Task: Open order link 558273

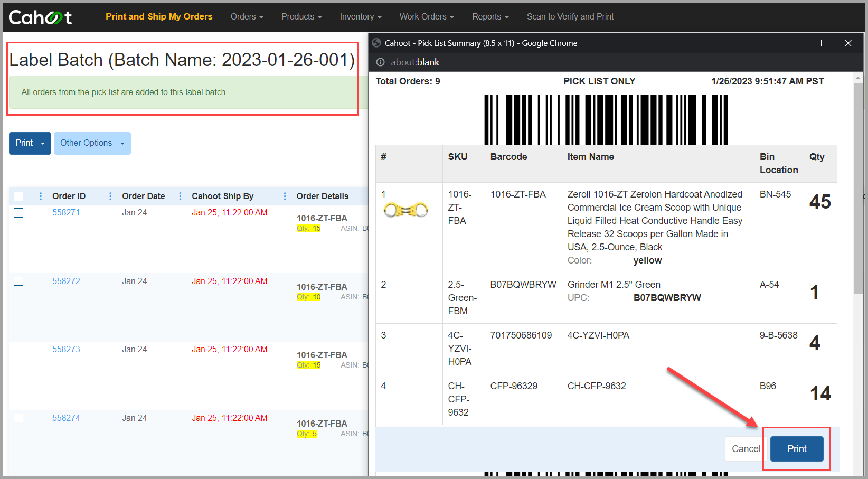Action: coord(66,349)
